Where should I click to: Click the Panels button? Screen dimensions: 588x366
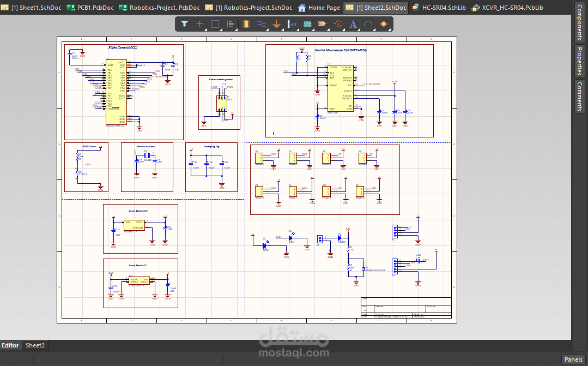coord(573,359)
